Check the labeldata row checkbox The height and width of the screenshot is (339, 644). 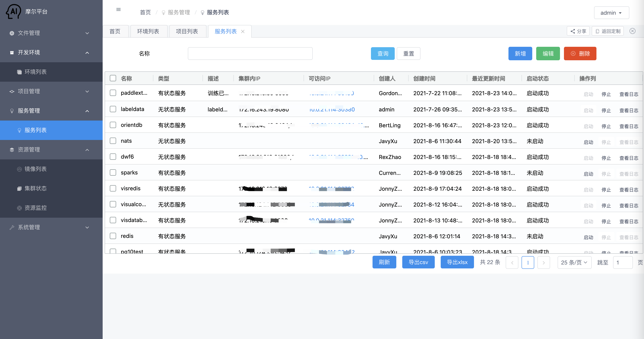tap(113, 109)
